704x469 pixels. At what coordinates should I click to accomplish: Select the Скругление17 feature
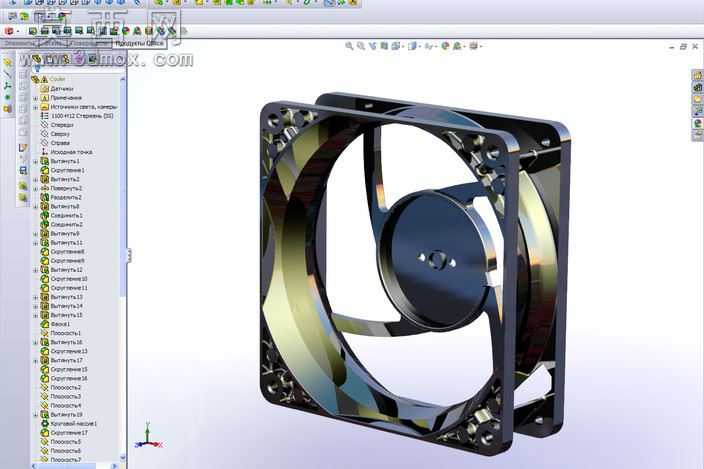(x=64, y=433)
